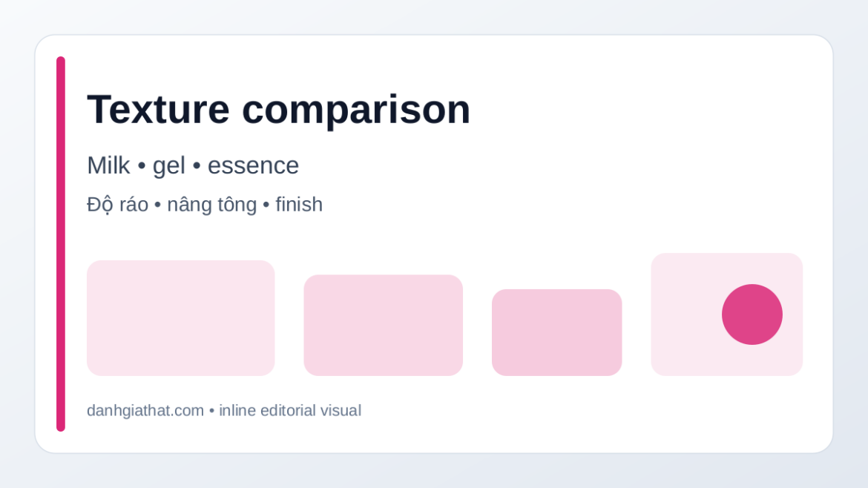This screenshot has width=868, height=488.
Task: Select the second pink rectangle swatch
Action: click(x=383, y=326)
